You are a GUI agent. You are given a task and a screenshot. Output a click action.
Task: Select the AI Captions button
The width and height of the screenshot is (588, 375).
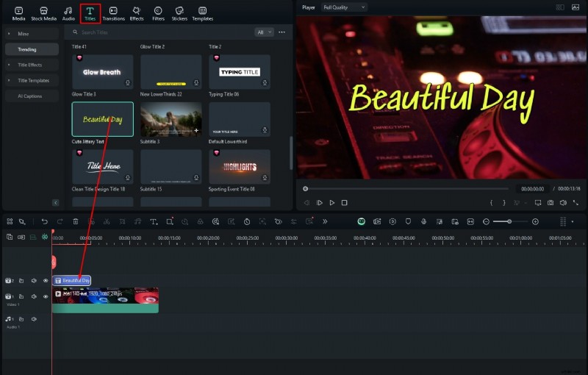pos(32,96)
